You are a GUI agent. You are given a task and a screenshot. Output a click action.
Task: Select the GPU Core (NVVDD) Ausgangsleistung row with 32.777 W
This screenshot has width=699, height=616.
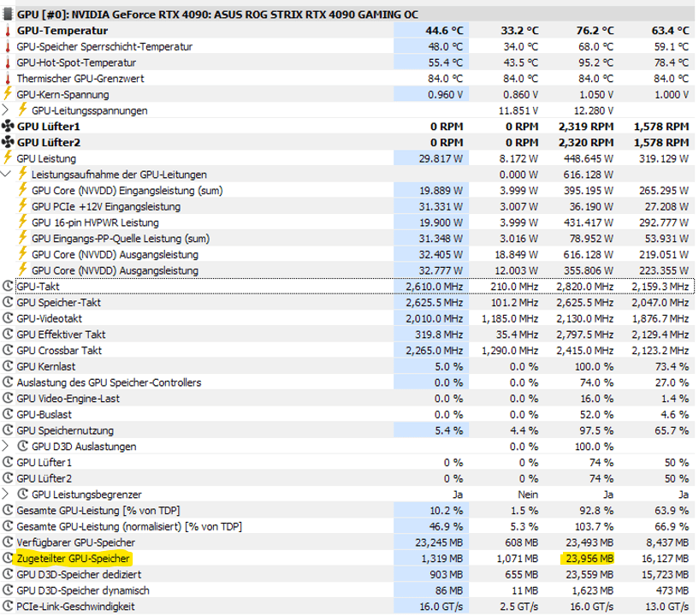pyautogui.click(x=115, y=270)
